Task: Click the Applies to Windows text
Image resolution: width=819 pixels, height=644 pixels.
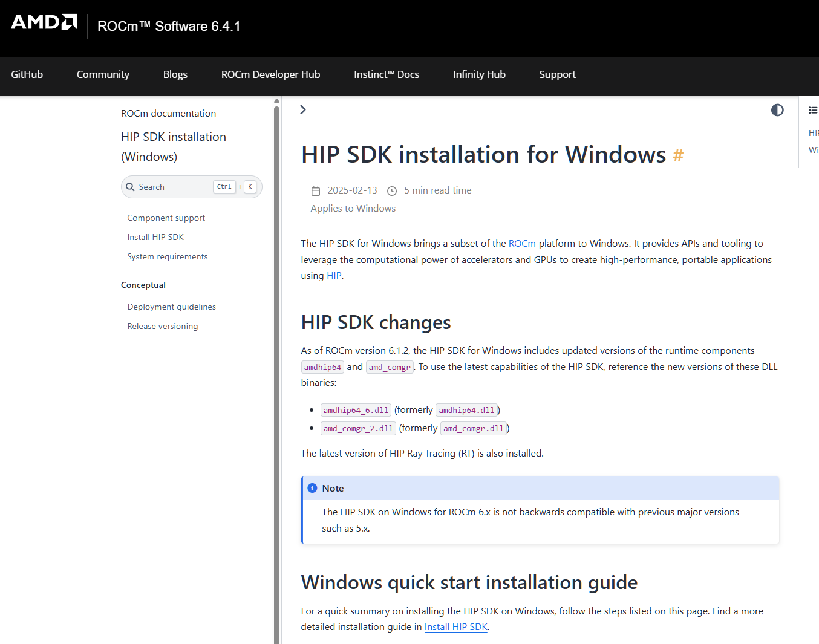Action: 353,209
